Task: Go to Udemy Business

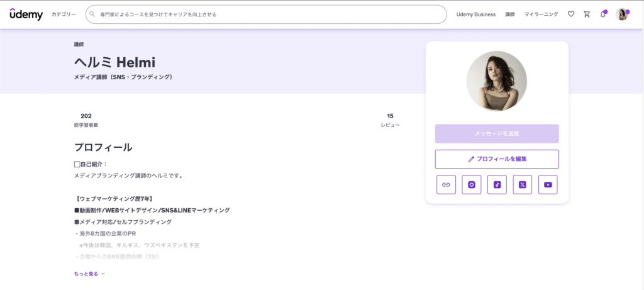Action: tap(475, 14)
